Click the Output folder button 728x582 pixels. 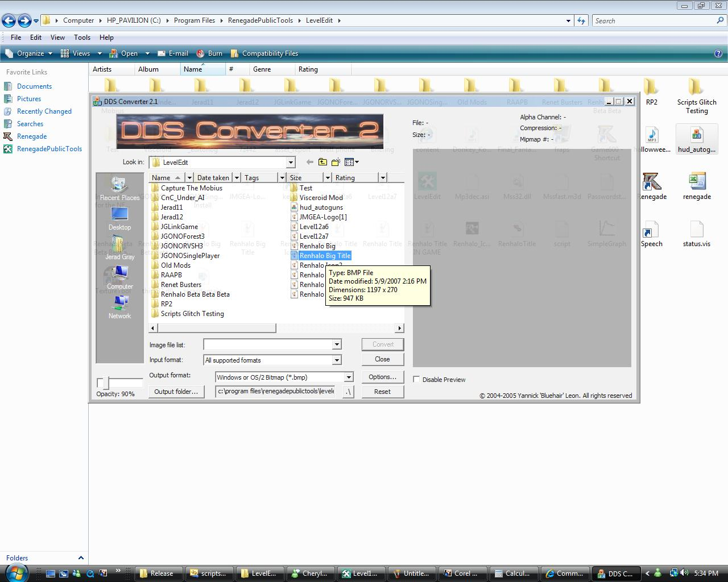176,392
